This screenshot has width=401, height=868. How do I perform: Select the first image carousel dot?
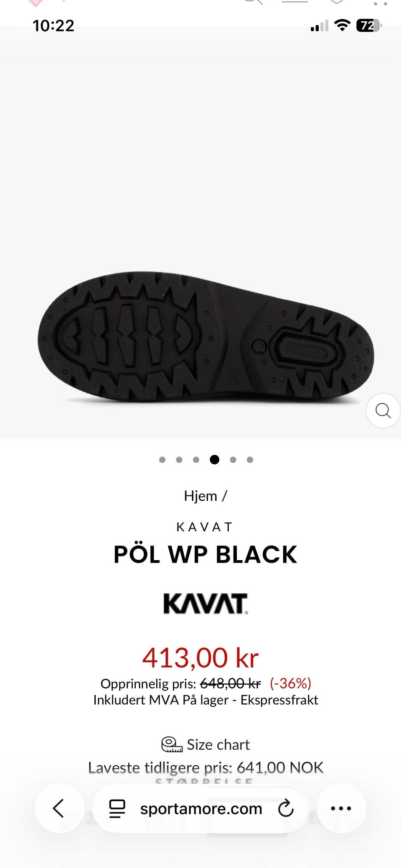click(162, 460)
